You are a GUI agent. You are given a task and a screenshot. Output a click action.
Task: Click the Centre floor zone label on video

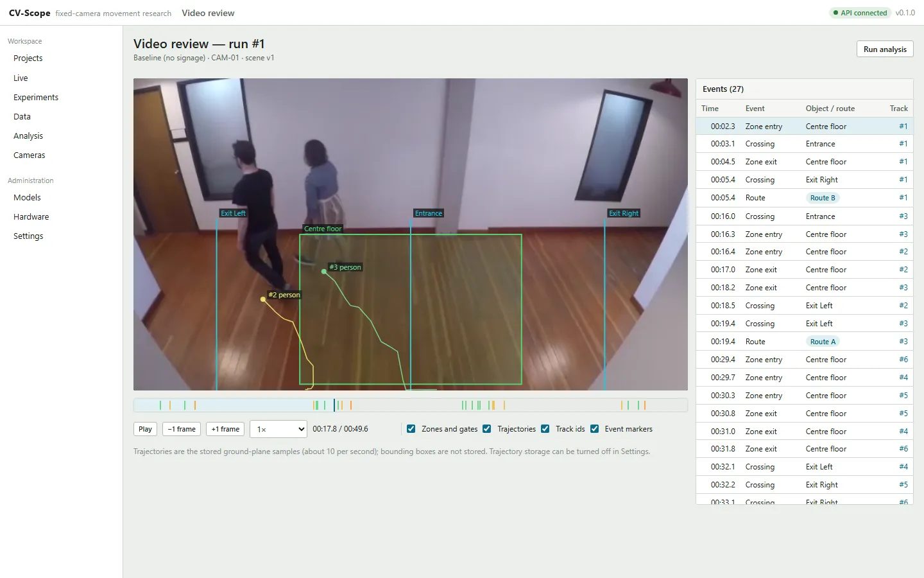(x=323, y=229)
